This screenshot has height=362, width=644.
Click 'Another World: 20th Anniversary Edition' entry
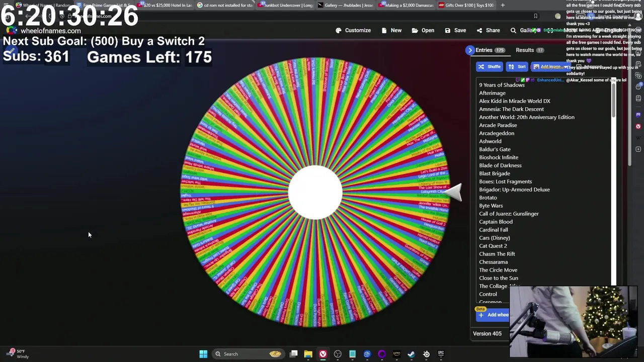pos(527,117)
